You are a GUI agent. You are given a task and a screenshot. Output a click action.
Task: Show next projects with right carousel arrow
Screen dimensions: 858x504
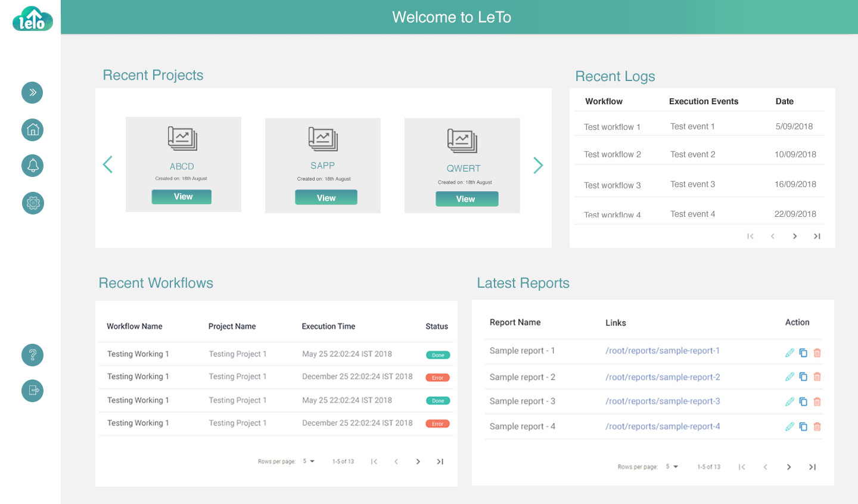tap(538, 165)
